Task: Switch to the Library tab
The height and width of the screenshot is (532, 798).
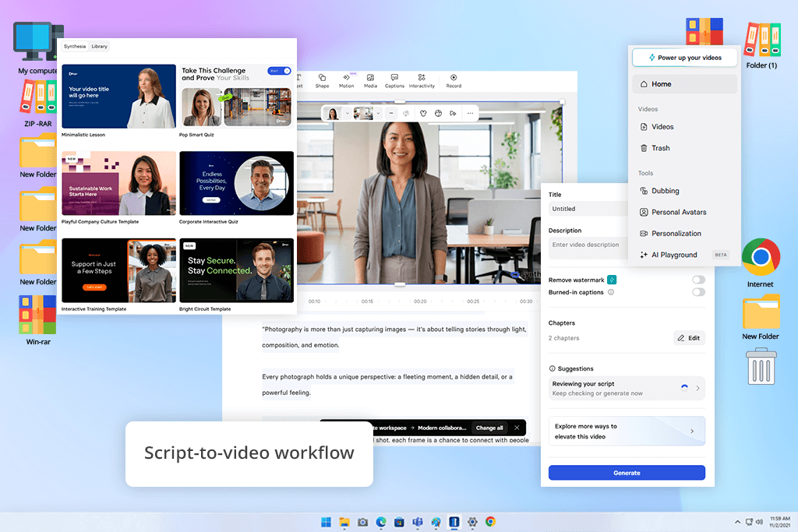Action: (x=99, y=46)
